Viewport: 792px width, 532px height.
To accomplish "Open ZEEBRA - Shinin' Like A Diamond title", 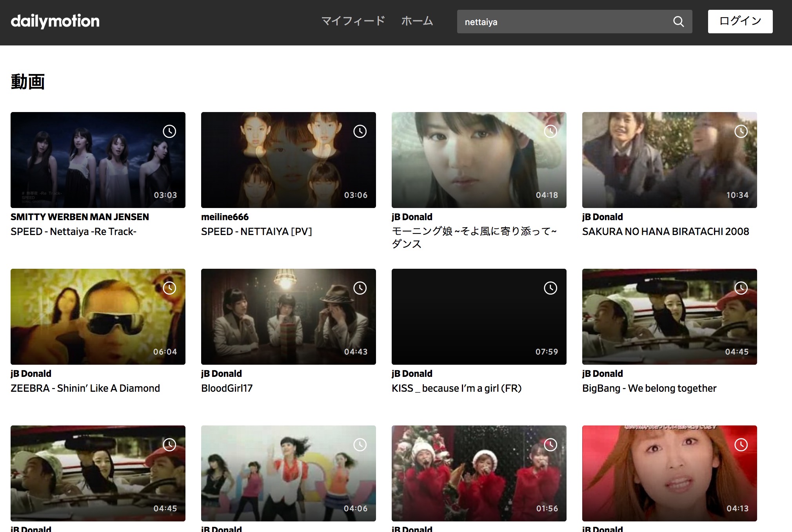I will click(85, 388).
